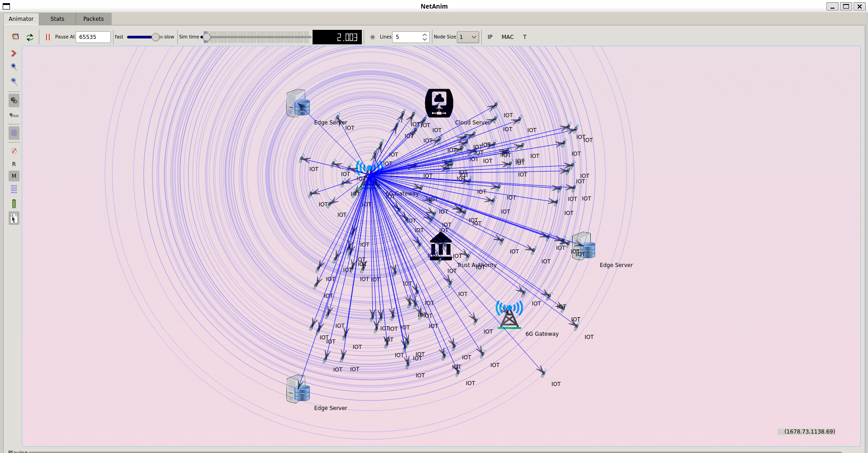Image resolution: width=868 pixels, height=453 pixels.
Task: Click the open trace file icon
Action: click(15, 37)
